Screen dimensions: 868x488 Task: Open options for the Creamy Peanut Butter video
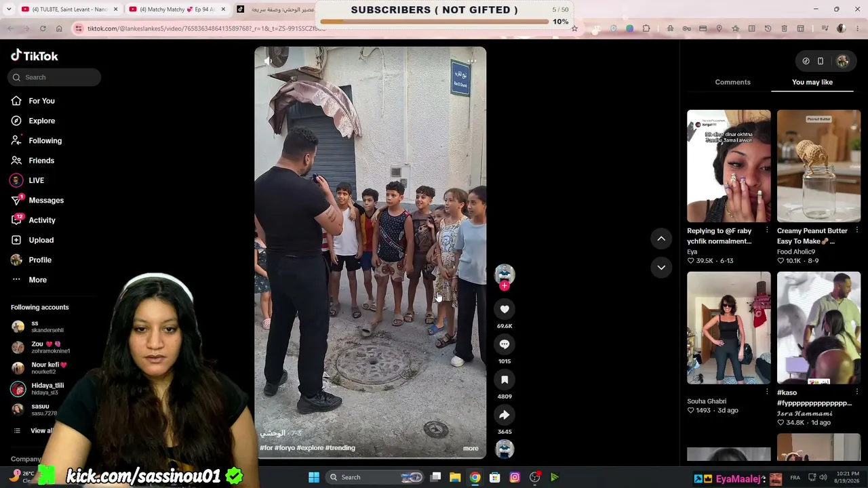click(x=856, y=230)
